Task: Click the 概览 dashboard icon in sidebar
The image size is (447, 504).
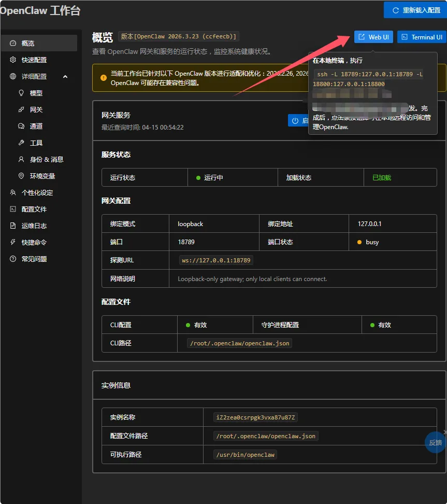Action: [13, 43]
